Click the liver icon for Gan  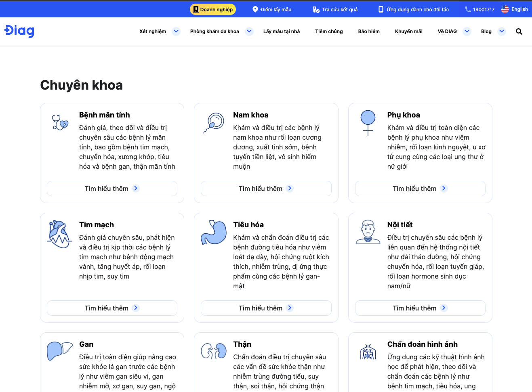pos(59,350)
